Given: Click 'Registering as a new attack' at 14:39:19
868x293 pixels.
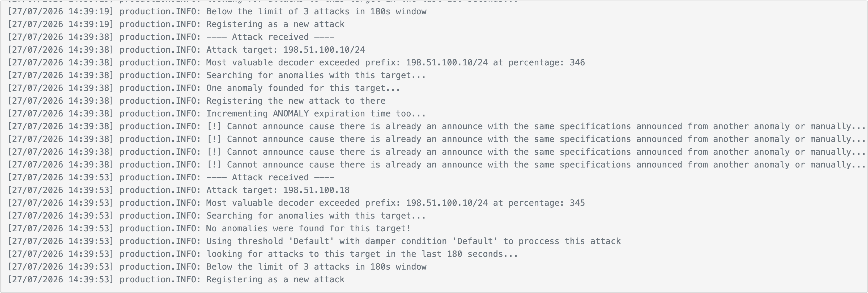Looking at the screenshot, I should pos(176,24).
